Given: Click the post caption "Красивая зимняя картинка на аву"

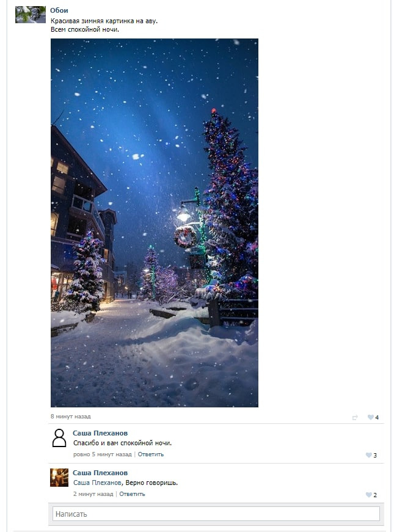Looking at the screenshot, I should click(104, 21).
